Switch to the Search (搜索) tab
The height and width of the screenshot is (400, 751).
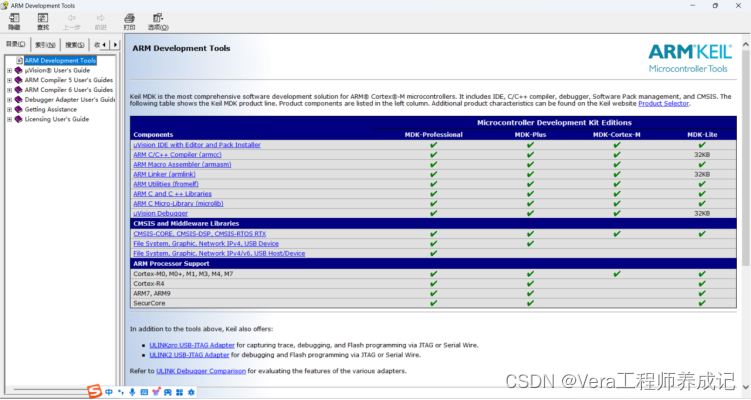pyautogui.click(x=75, y=45)
